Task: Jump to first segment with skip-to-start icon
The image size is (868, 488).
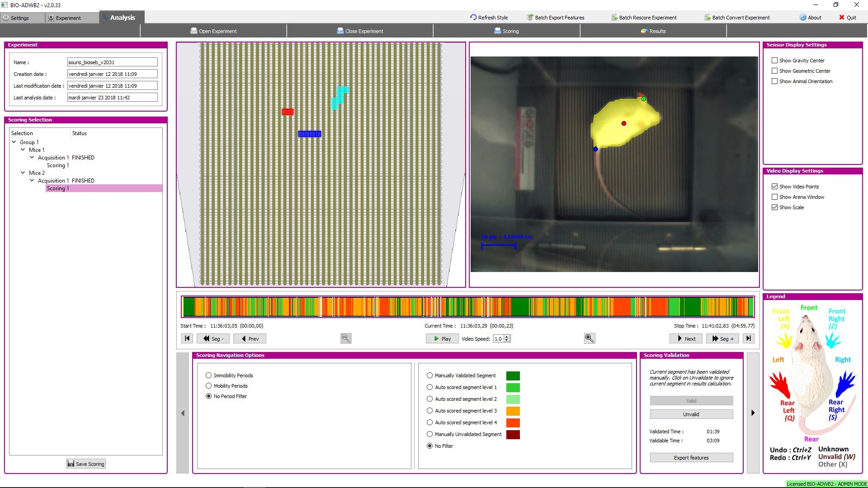Action: point(187,338)
